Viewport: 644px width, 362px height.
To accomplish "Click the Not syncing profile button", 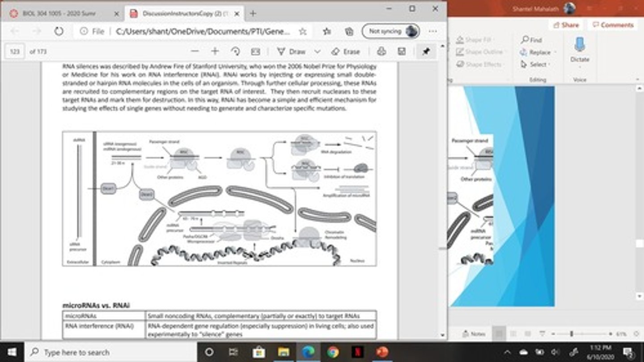I will click(391, 31).
